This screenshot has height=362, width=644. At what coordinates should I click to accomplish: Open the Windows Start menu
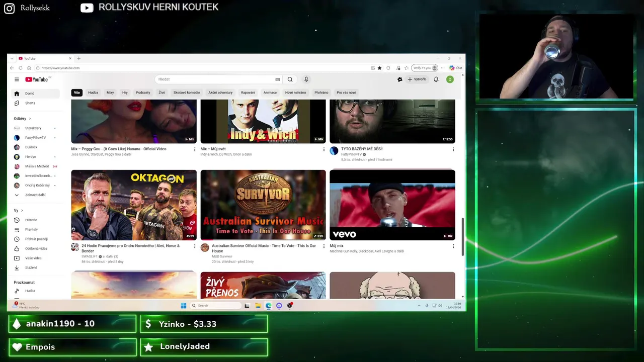point(184,305)
